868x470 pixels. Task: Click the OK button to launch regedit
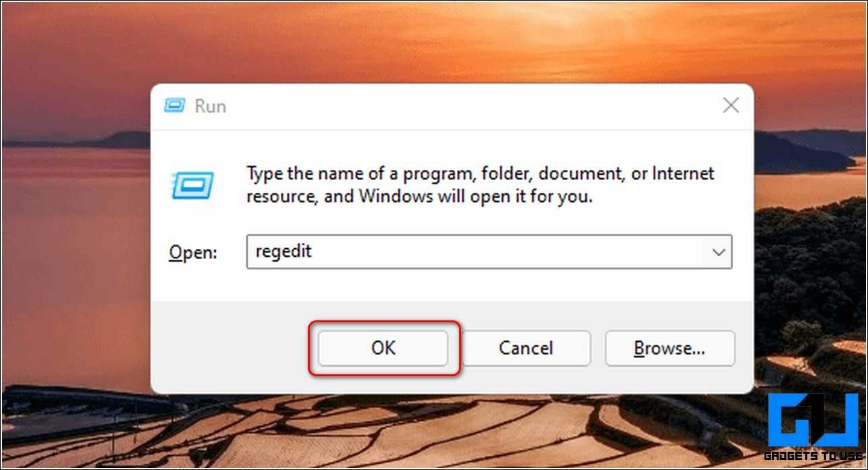point(383,348)
